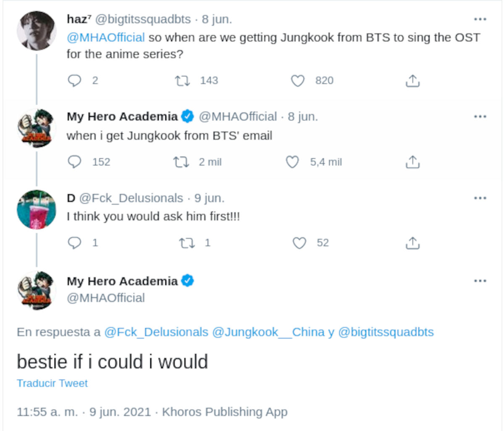Click Traducir Tweet link
This screenshot has width=504, height=431.
click(x=52, y=383)
